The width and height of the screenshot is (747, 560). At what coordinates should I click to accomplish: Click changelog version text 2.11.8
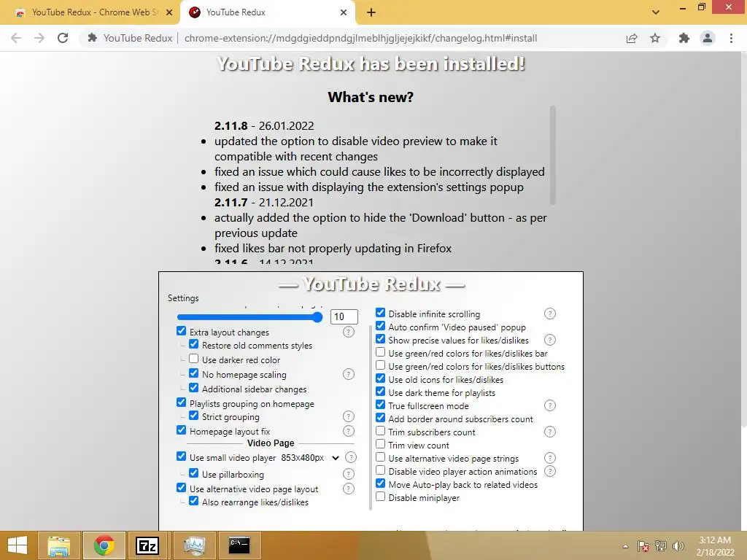coord(231,125)
